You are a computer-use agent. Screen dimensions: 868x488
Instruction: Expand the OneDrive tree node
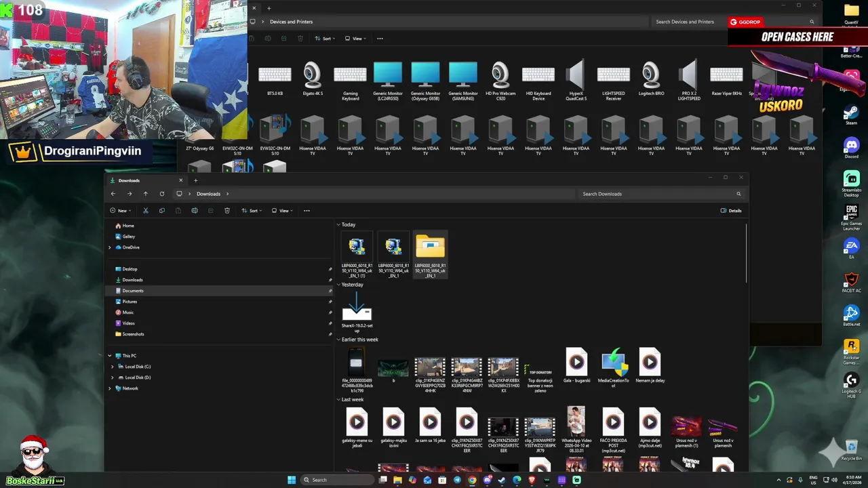(110, 247)
